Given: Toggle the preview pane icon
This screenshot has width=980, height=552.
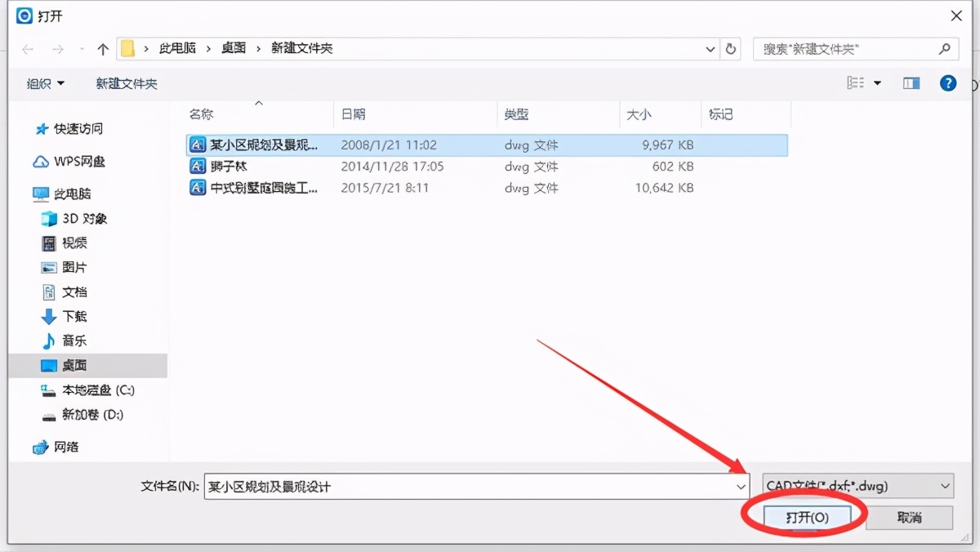Looking at the screenshot, I should tap(911, 83).
